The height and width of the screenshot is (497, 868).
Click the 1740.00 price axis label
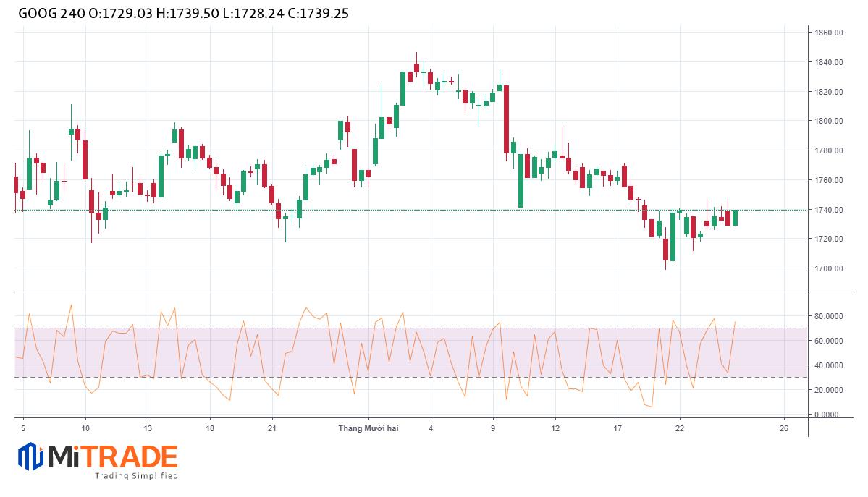point(828,210)
